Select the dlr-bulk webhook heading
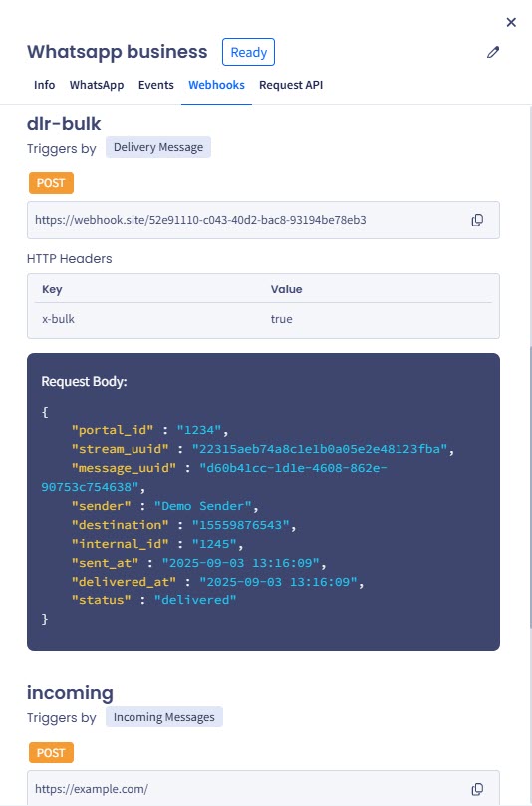 (x=64, y=124)
